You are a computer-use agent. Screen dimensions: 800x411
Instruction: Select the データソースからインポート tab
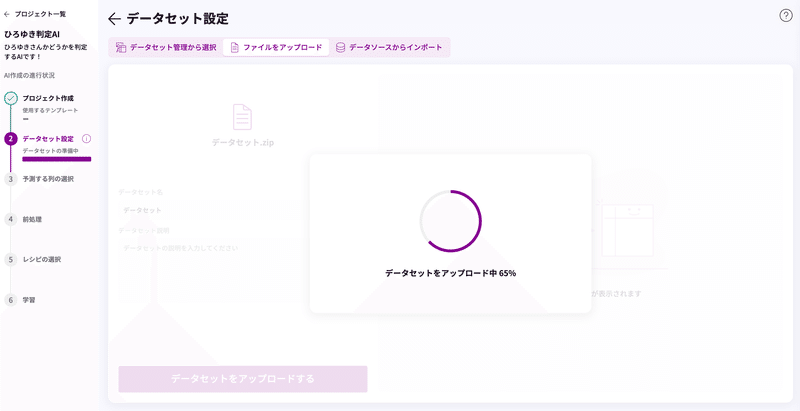coord(389,47)
